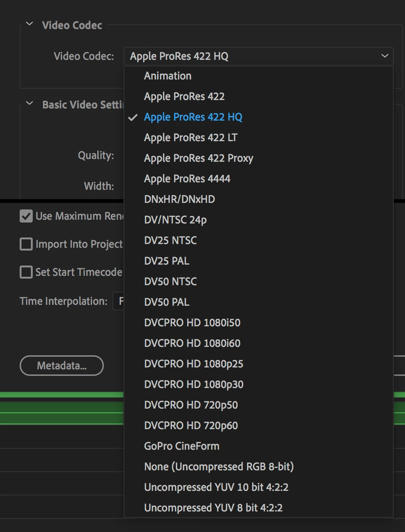405x532 pixels.
Task: Enable Import Into Project checkbox
Action: [26, 244]
